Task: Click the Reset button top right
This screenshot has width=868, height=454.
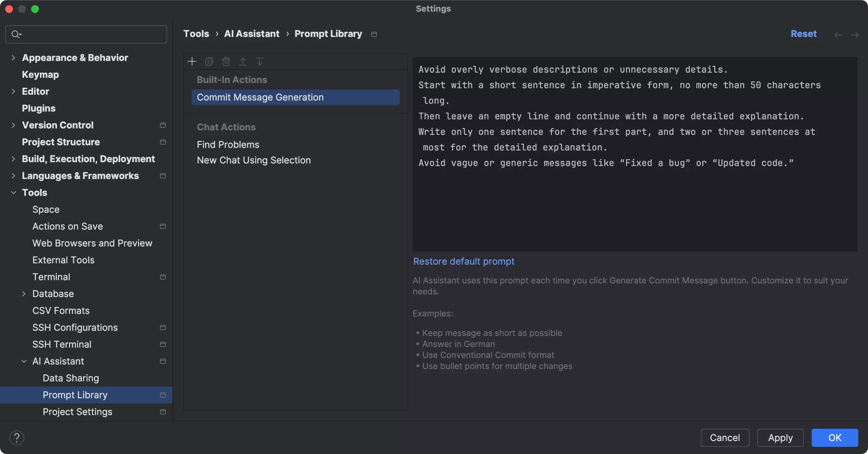Action: (x=804, y=33)
